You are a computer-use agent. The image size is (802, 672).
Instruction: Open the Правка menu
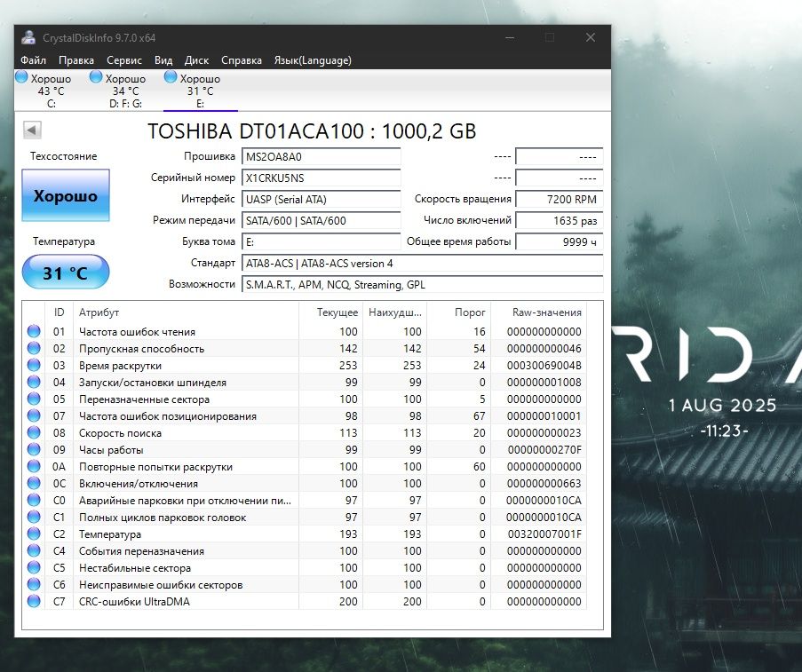pos(76,60)
